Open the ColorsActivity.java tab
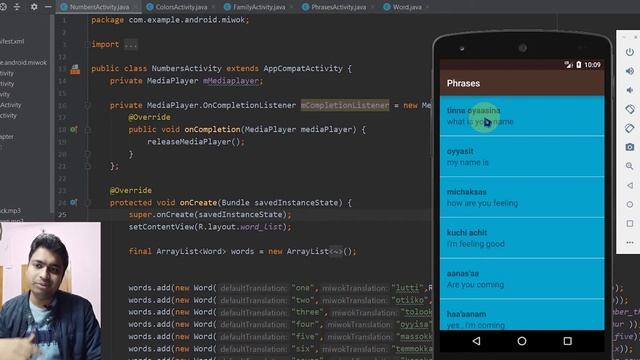 click(178, 7)
